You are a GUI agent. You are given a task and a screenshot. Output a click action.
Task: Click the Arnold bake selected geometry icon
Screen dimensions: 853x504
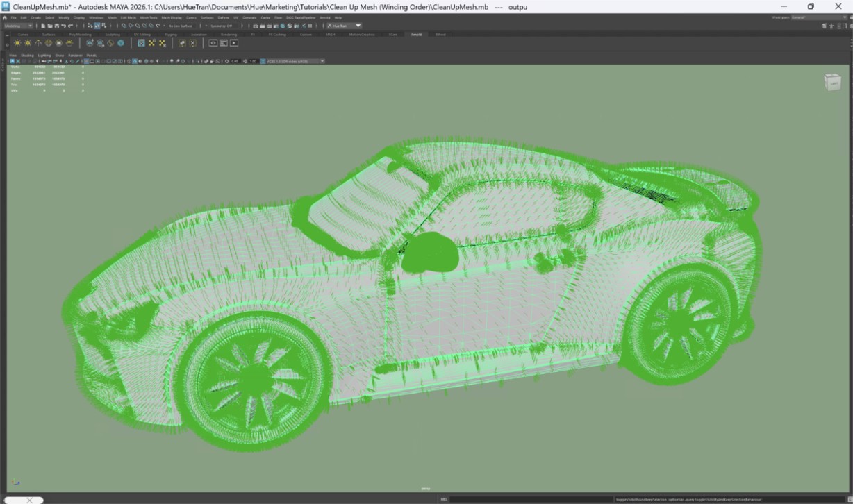(x=182, y=43)
